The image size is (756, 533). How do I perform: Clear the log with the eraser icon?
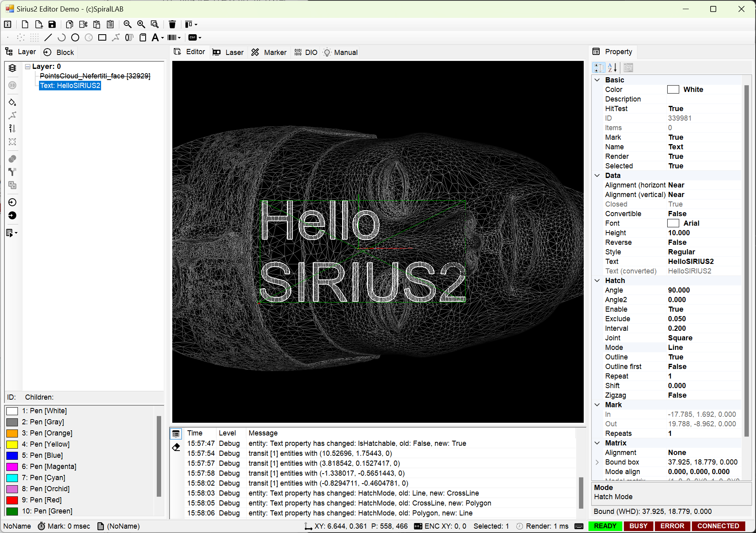[x=176, y=447]
